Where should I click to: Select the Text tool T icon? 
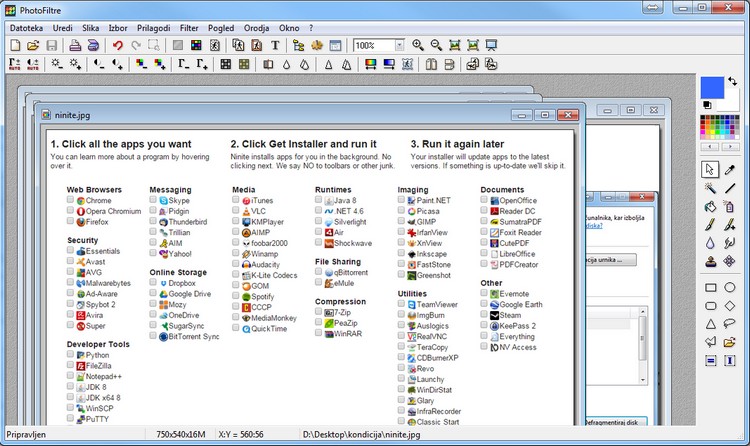[275, 45]
